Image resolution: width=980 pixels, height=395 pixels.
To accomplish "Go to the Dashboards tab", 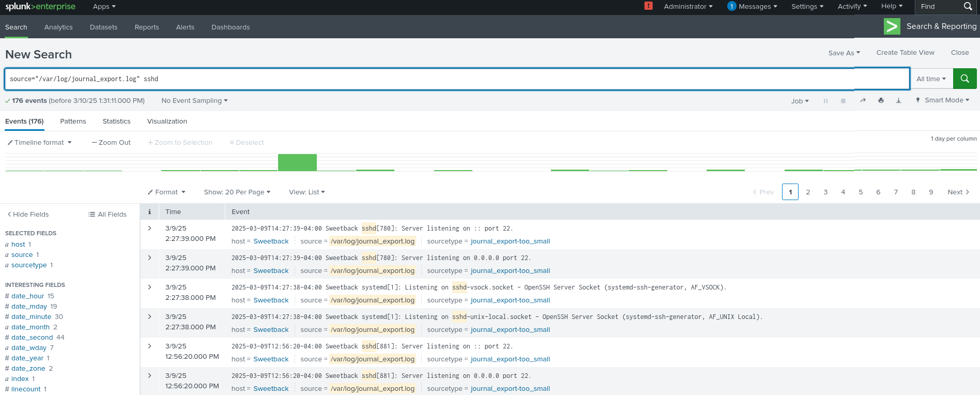I will coord(231,27).
